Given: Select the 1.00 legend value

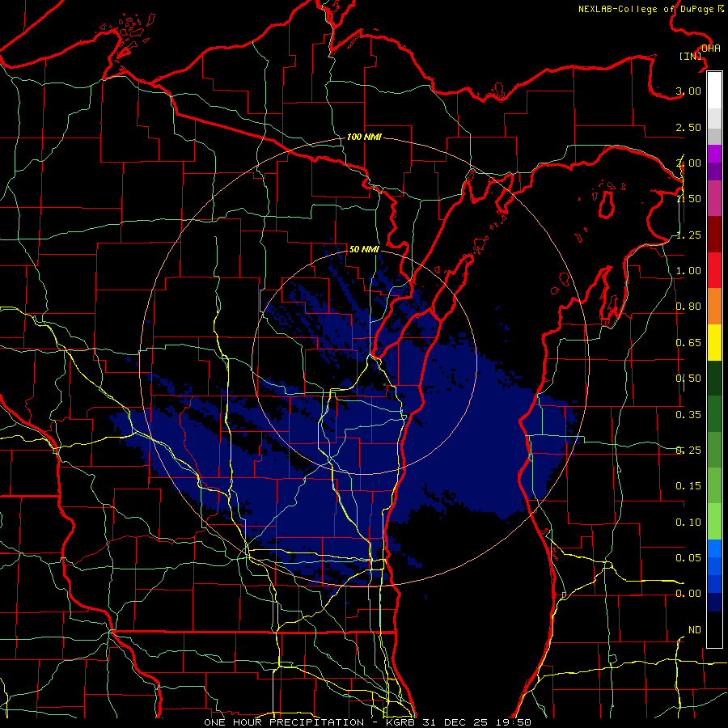Looking at the screenshot, I should point(688,271).
